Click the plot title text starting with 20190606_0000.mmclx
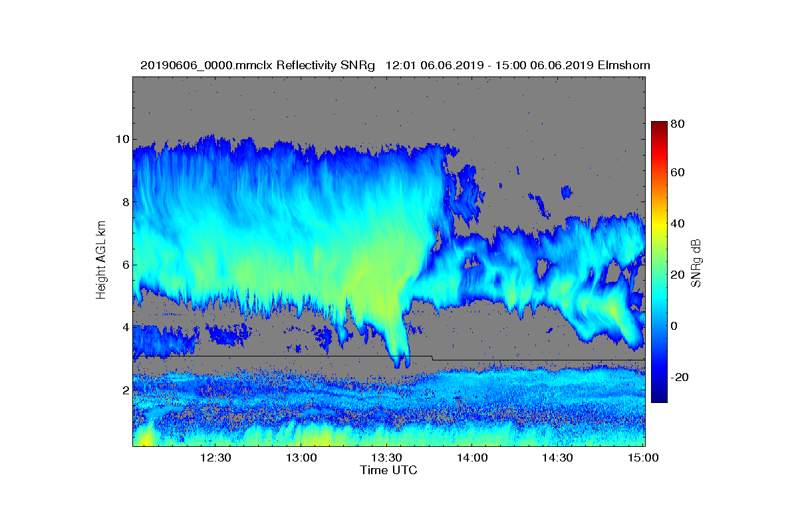This screenshot has height=532, width=798. coord(395,65)
